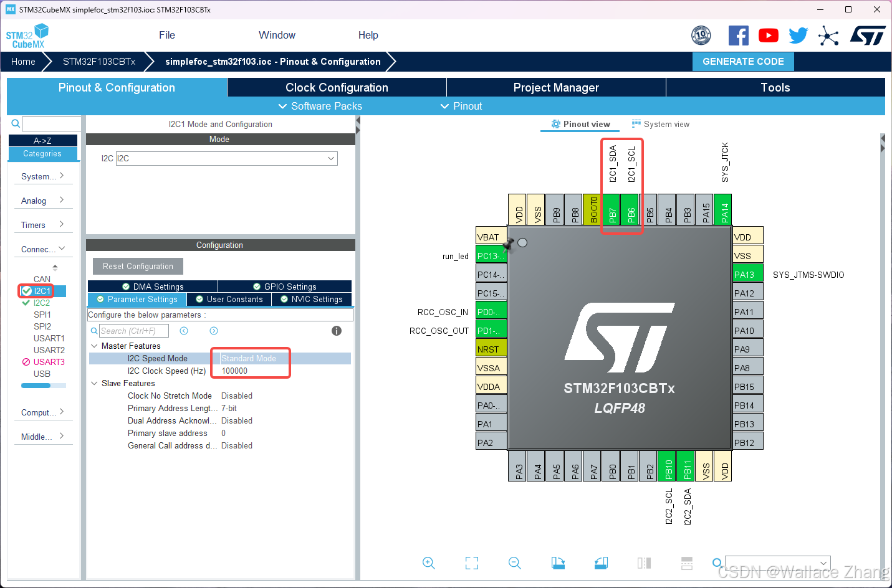Click the GENERATE CODE button
The height and width of the screenshot is (588, 892).
[743, 62]
